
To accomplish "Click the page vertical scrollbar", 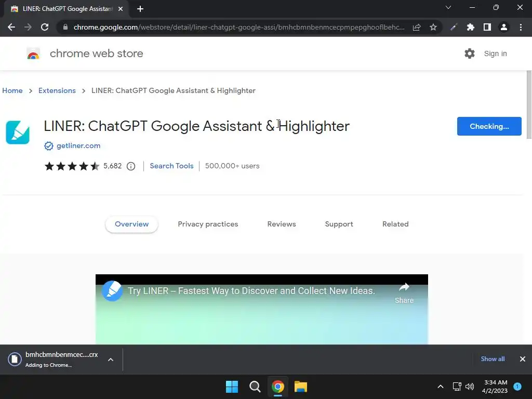I will [x=528, y=104].
